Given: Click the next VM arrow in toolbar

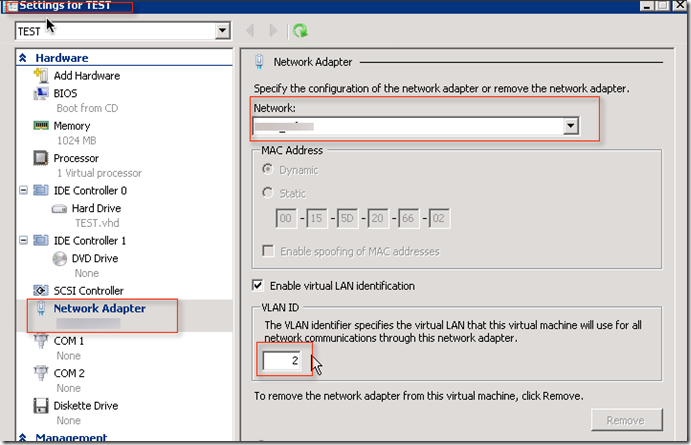Looking at the screenshot, I should point(273,30).
